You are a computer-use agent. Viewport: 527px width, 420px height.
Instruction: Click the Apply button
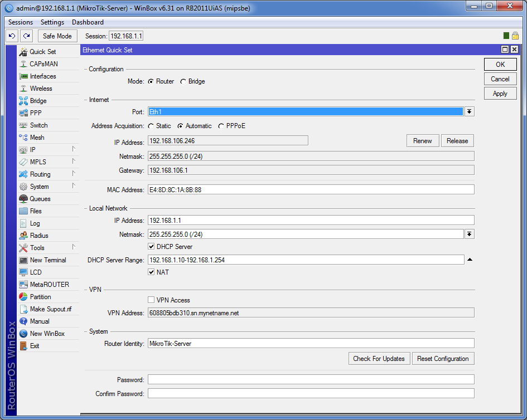500,94
